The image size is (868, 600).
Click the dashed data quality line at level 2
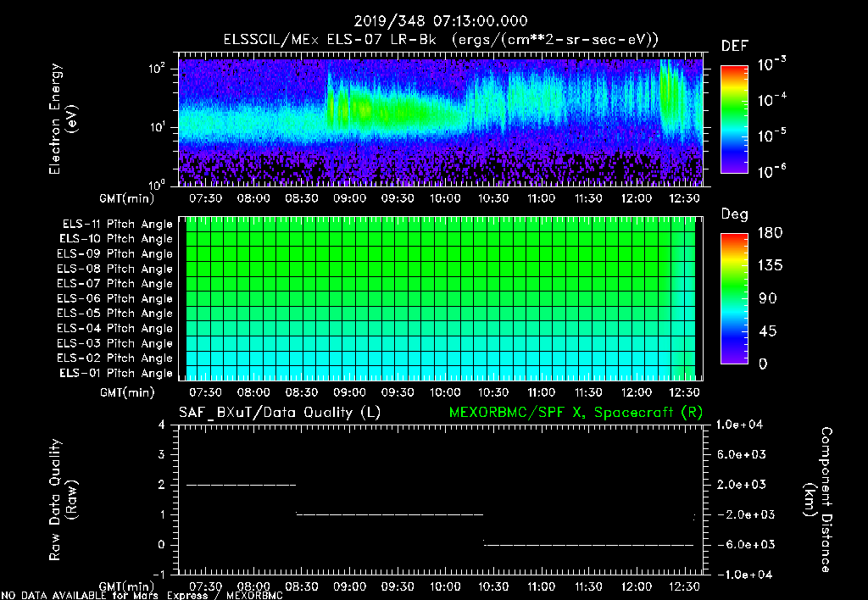pyautogui.click(x=242, y=485)
